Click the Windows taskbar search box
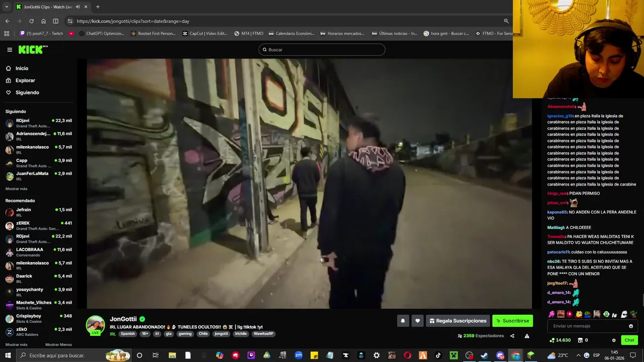Viewport: 644px width, 362px height. [74, 355]
